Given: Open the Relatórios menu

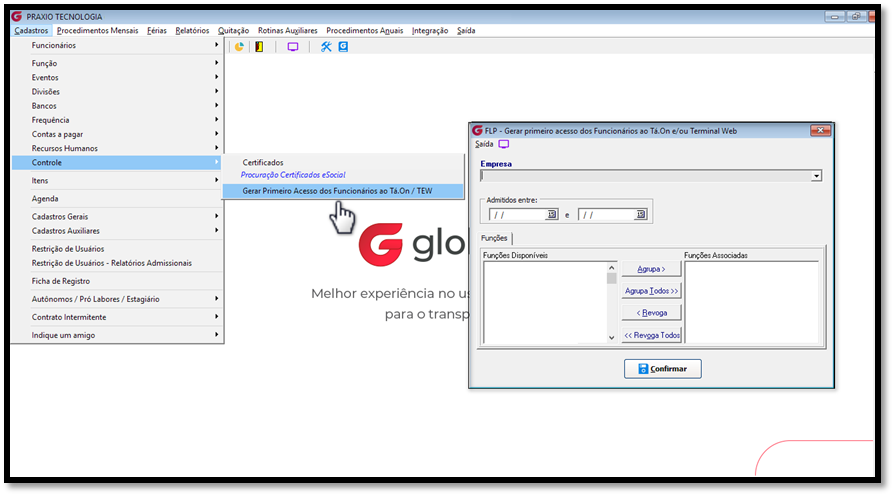Looking at the screenshot, I should coord(192,31).
